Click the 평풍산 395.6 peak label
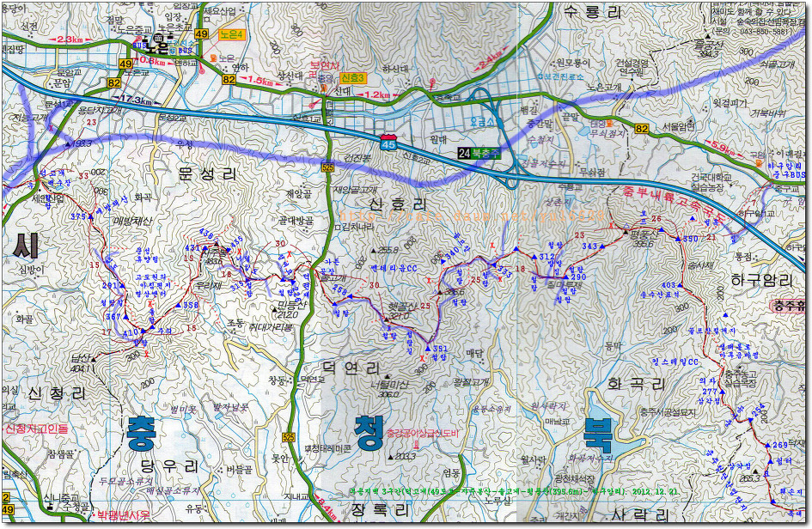 point(644,238)
